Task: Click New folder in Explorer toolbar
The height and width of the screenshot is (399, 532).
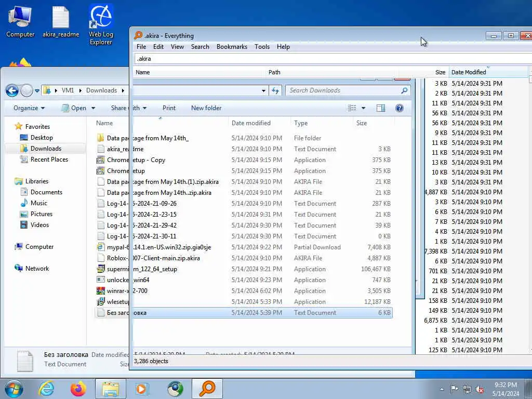Action: [206, 108]
